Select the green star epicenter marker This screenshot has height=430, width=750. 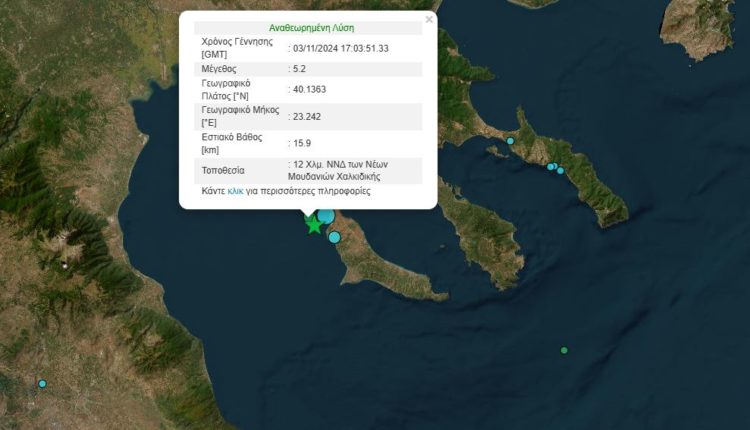click(x=314, y=224)
